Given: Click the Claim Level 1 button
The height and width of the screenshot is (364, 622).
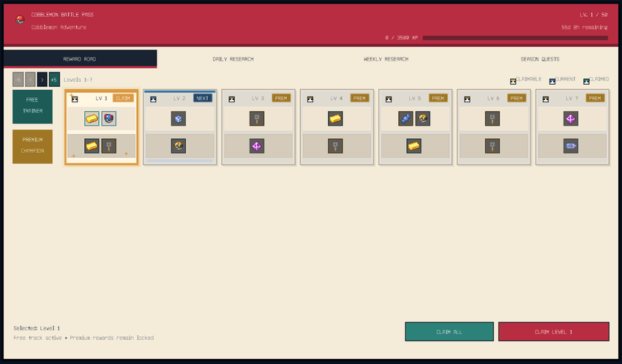Looking at the screenshot, I should click(553, 332).
